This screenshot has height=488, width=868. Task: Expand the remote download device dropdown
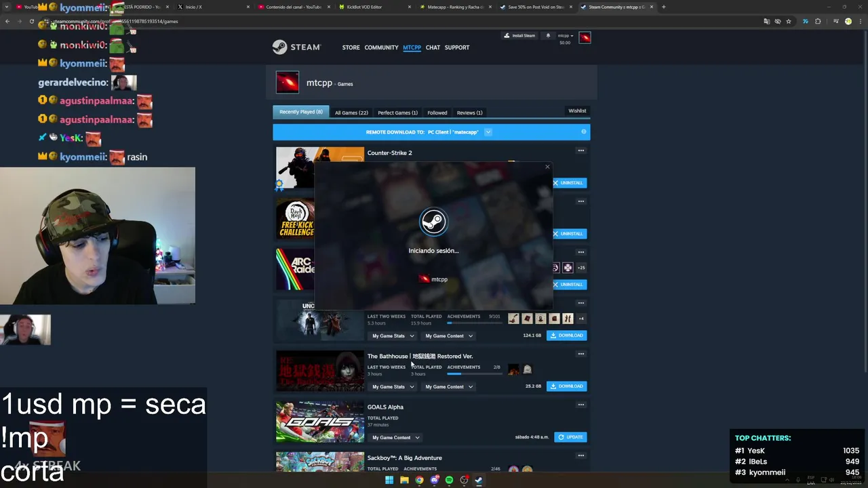click(x=488, y=132)
